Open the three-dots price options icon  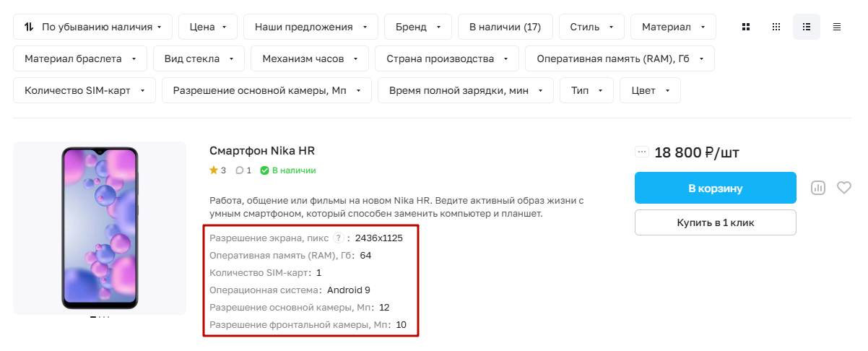coord(642,152)
